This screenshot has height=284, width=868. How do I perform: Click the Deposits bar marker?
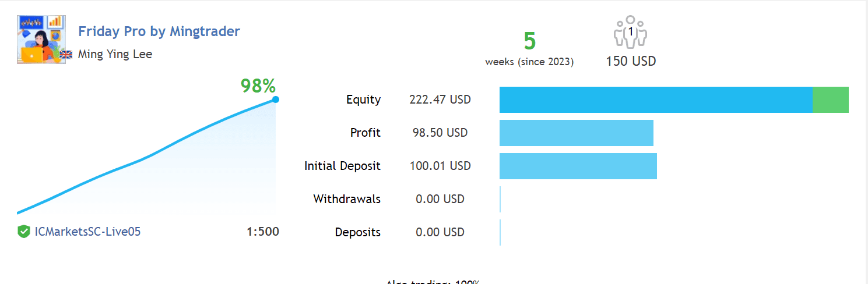pos(500,232)
